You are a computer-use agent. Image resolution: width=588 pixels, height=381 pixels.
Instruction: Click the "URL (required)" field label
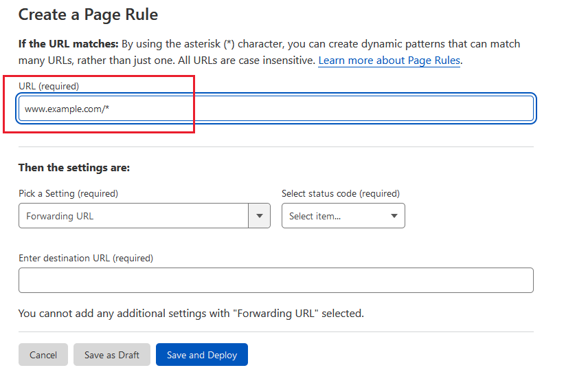[49, 86]
